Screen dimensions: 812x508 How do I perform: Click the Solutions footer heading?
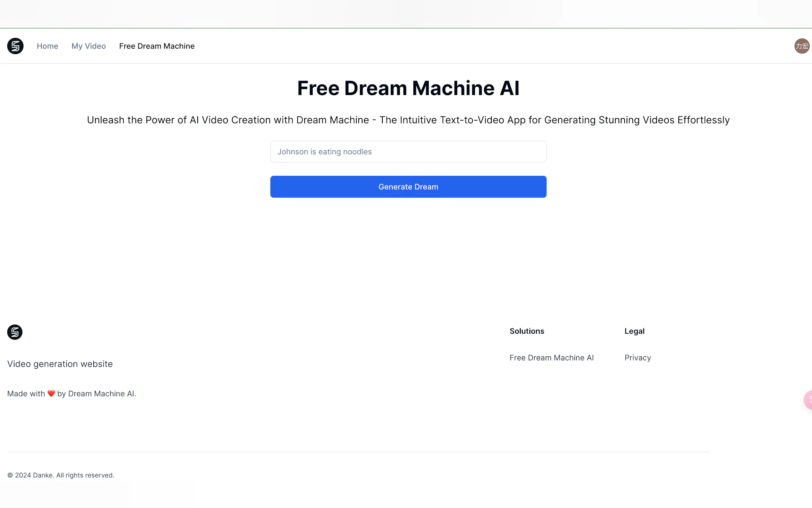pos(527,331)
